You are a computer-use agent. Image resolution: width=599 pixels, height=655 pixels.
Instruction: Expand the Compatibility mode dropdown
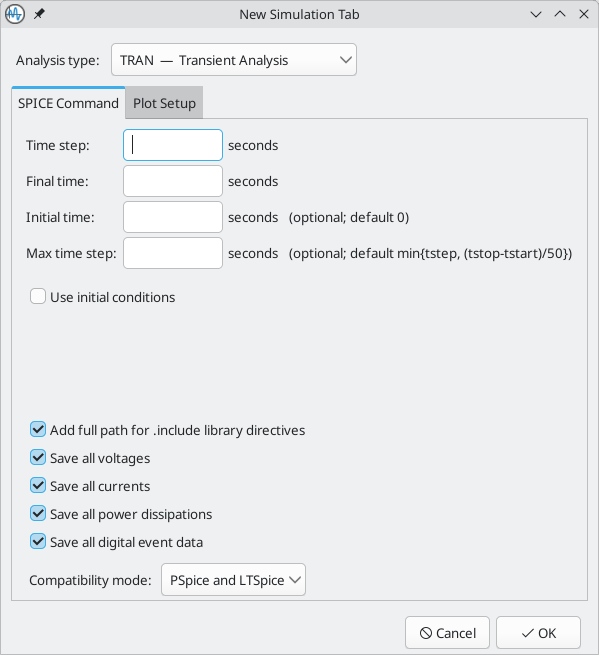pos(234,580)
